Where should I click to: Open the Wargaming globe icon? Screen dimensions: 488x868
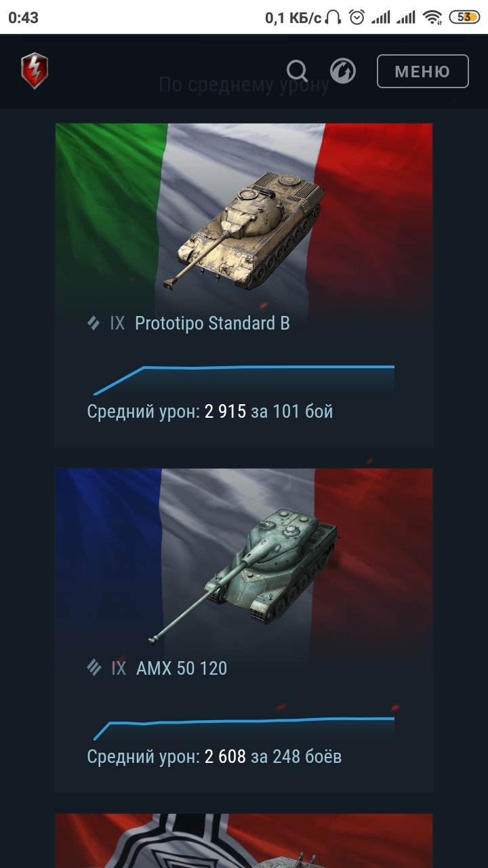click(343, 71)
